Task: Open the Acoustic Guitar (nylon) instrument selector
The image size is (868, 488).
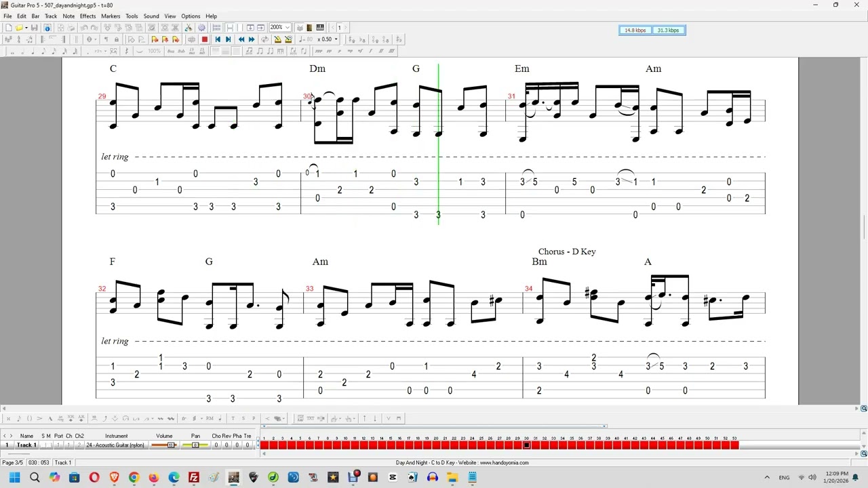Action: [115, 445]
